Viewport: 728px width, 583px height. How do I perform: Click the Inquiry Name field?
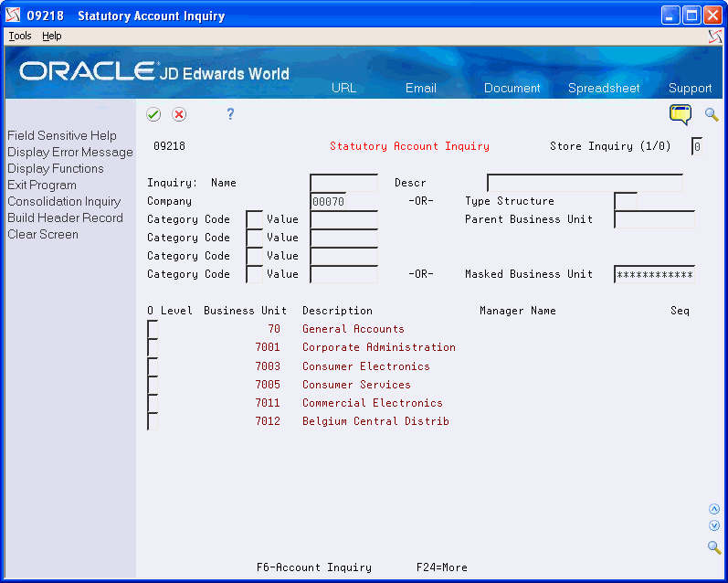click(x=343, y=183)
